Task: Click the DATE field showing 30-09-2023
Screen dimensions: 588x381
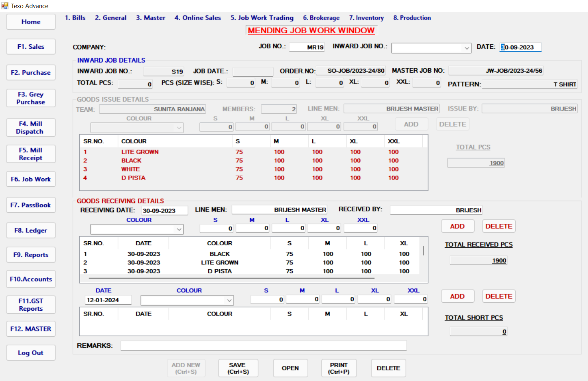Action: point(521,47)
